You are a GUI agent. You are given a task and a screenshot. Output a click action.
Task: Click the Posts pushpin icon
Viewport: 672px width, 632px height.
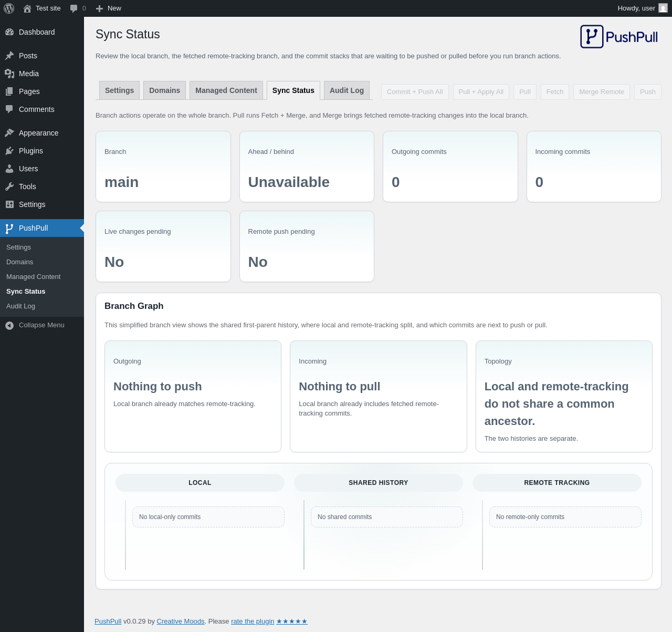[9, 56]
